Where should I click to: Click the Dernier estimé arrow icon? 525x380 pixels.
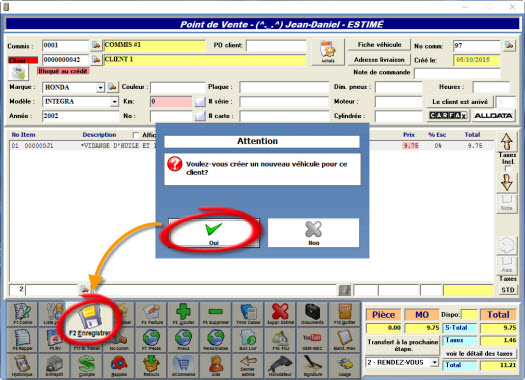pos(248,366)
